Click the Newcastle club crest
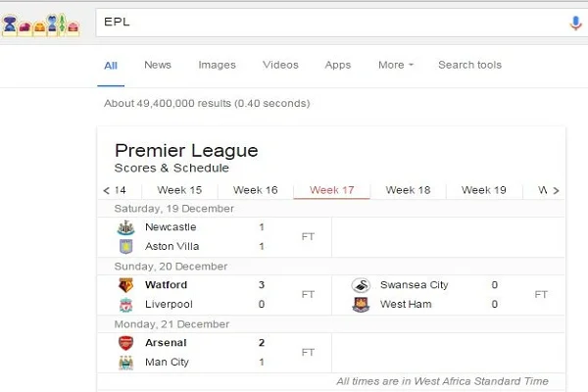This screenshot has height=392, width=588. (x=125, y=227)
